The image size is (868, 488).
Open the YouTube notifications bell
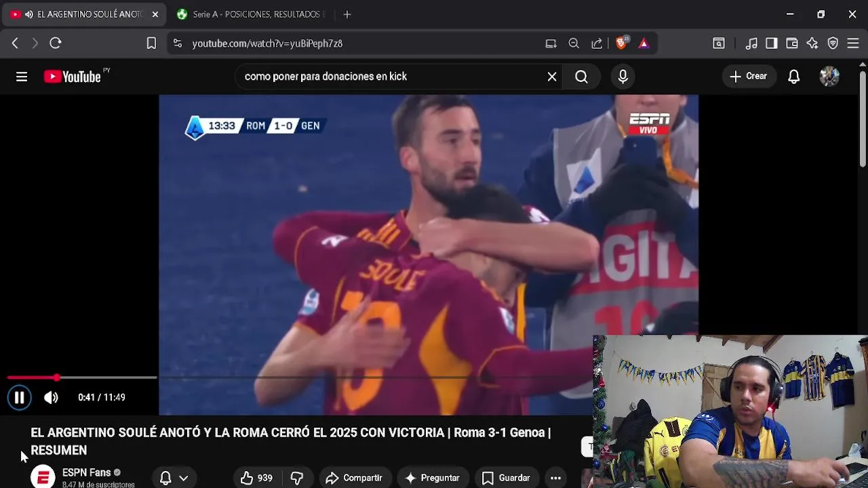click(x=794, y=77)
